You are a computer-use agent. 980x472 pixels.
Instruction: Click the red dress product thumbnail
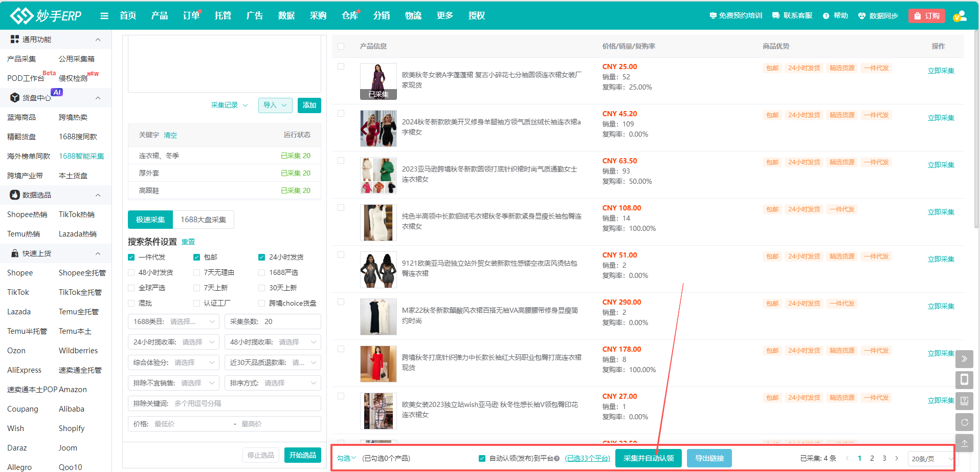378,363
